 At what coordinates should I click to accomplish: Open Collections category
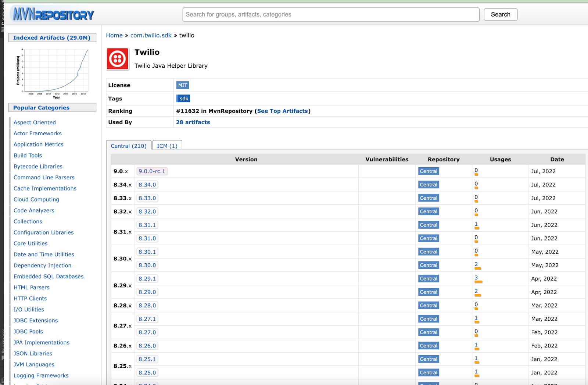(x=28, y=222)
